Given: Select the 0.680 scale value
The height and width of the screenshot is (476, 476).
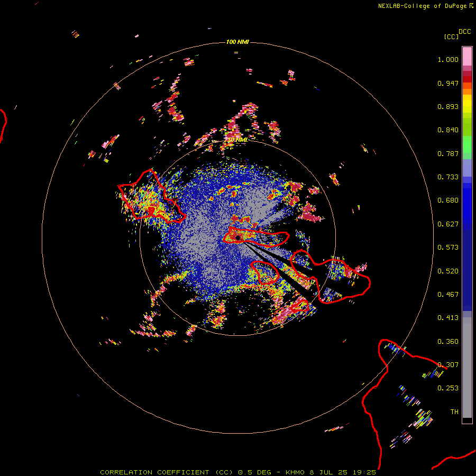Looking at the screenshot, I should 448,200.
